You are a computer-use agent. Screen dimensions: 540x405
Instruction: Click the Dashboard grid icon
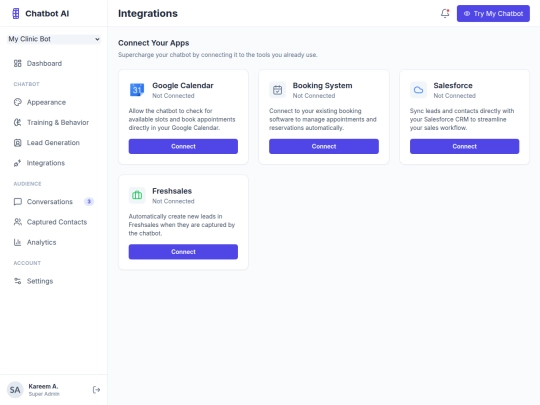18,63
